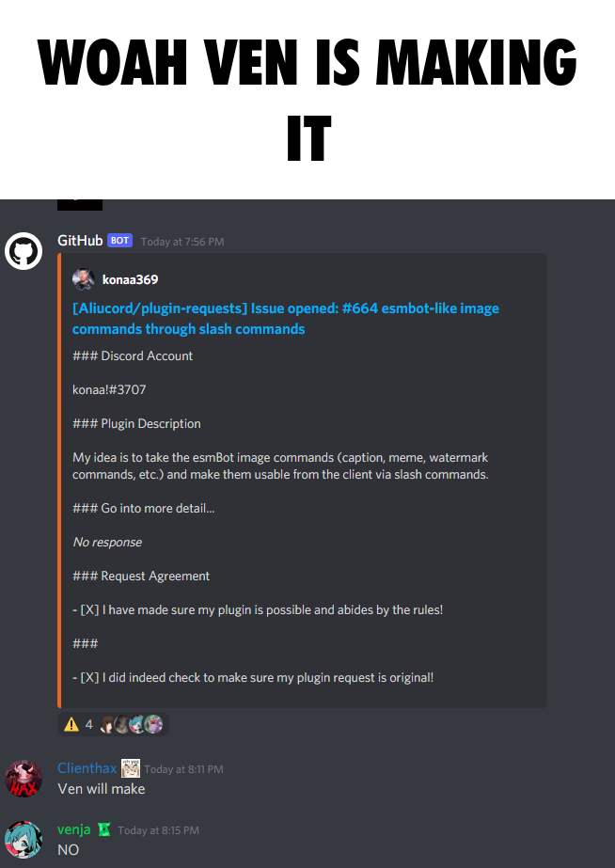Click the WOAH VEN IS MAKING IT caption
This screenshot has width=615, height=868.
tap(307, 100)
